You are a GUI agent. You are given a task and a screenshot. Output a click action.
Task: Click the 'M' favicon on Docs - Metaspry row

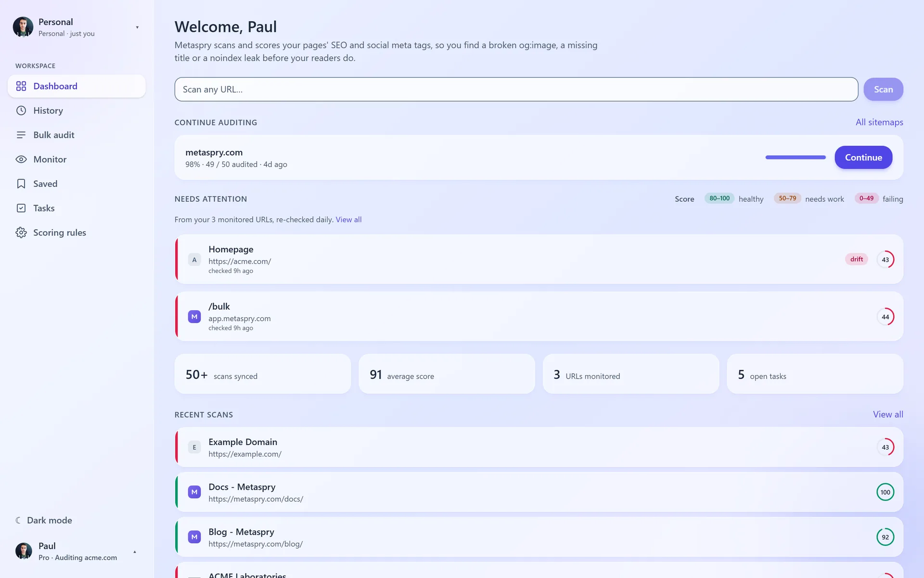(194, 492)
